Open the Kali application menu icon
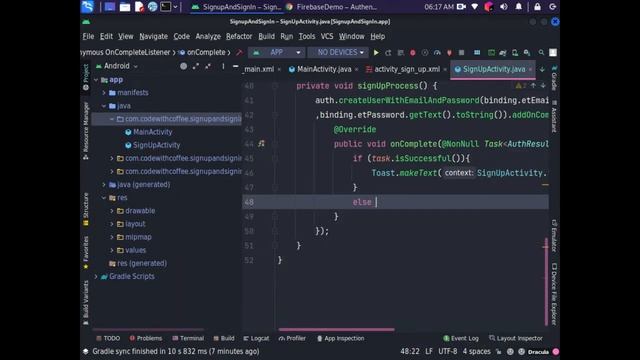This screenshot has width=640, height=360. (x=87, y=7)
